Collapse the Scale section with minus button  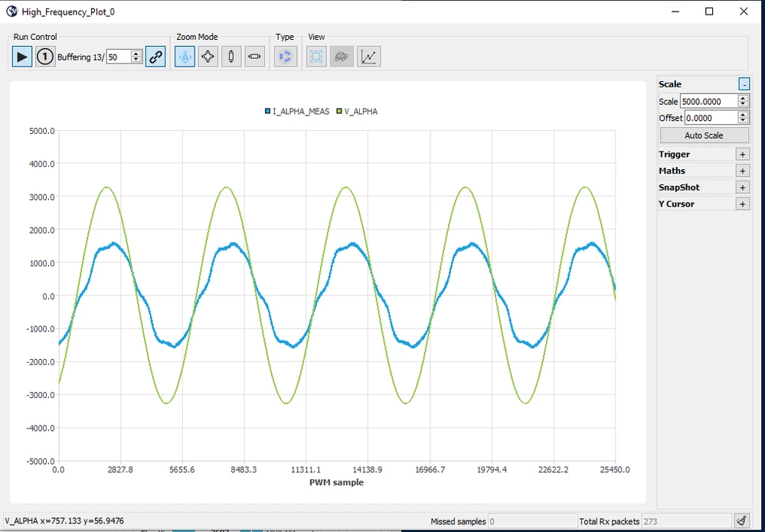pyautogui.click(x=744, y=84)
